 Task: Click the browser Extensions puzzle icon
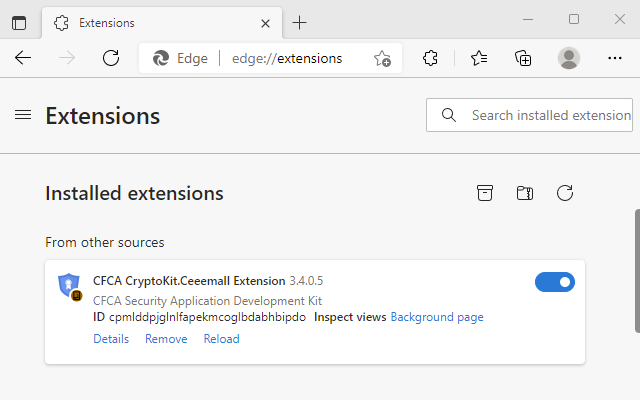coord(430,58)
